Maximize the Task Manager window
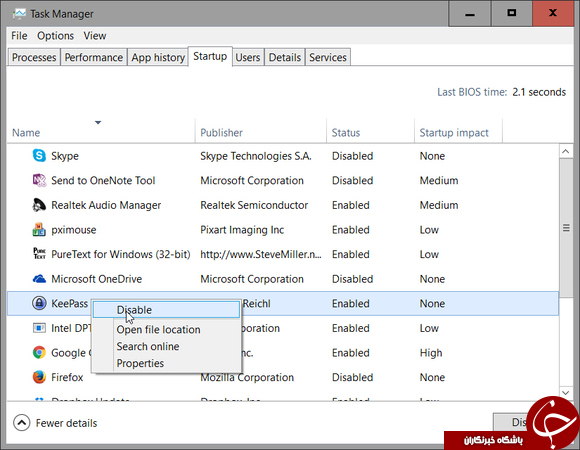580x450 pixels. (x=512, y=13)
